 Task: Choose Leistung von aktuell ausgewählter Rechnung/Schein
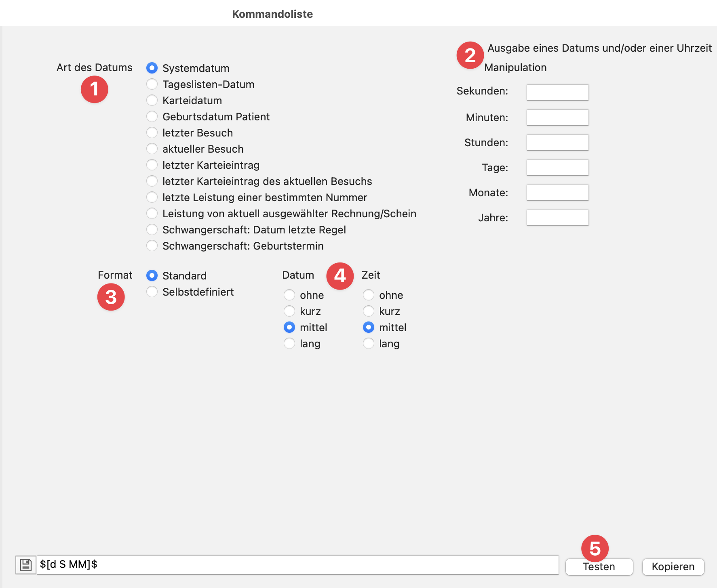(x=152, y=213)
